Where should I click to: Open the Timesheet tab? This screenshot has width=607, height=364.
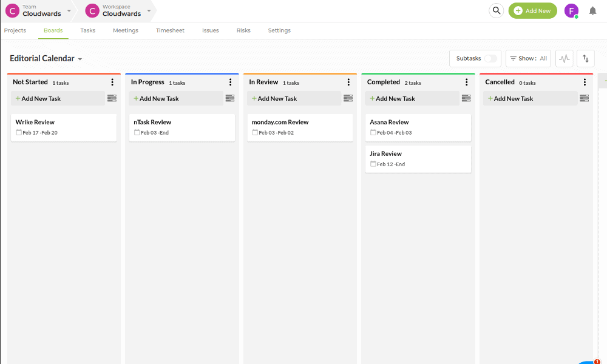click(x=170, y=30)
